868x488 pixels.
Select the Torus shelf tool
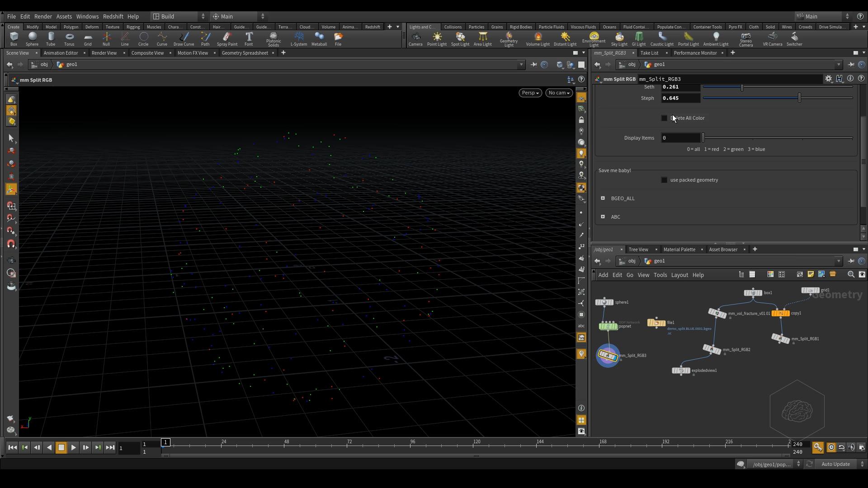point(69,39)
